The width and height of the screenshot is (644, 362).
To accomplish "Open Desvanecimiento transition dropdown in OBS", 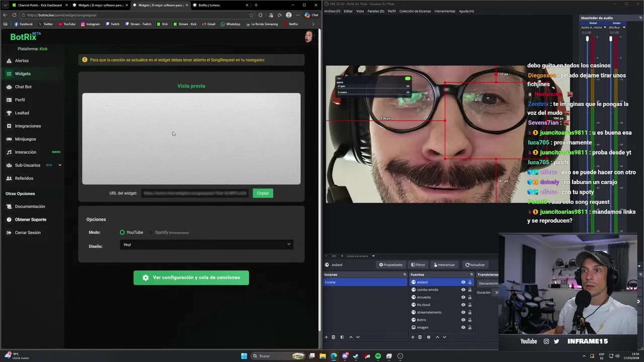I will tap(488, 283).
